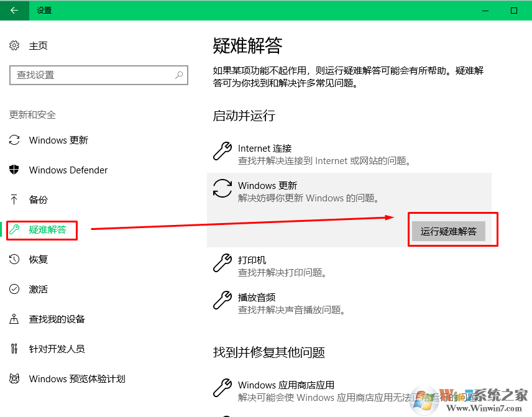
Task: Click the back arrow in title bar
Action: 14,11
